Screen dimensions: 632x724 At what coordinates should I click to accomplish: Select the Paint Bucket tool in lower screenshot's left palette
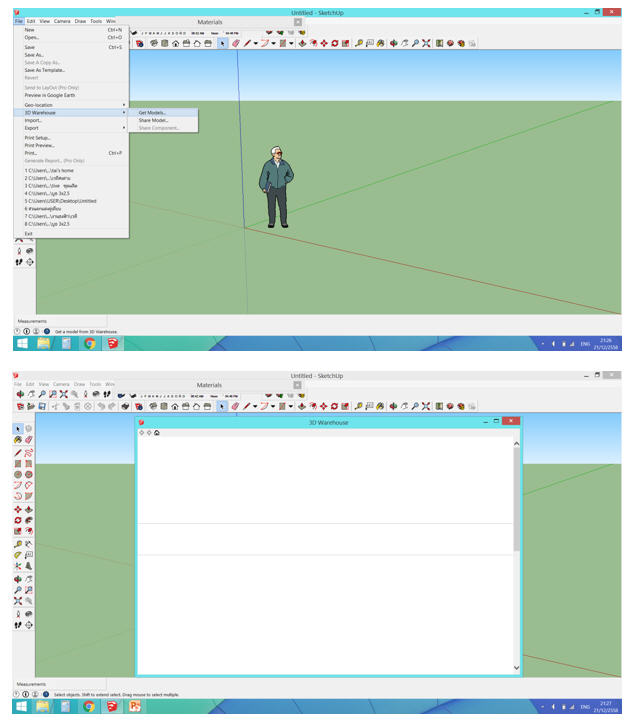pos(18,440)
